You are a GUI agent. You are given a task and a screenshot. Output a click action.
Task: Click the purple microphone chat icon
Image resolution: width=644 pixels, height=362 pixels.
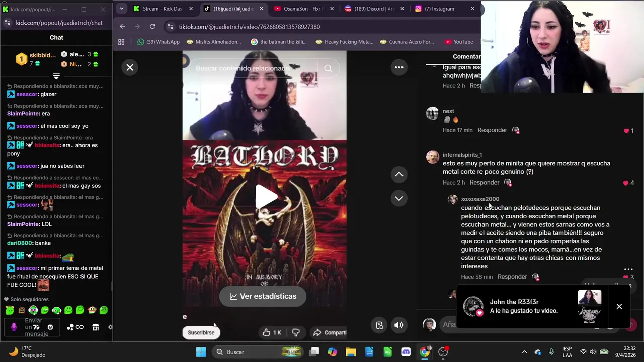14,327
